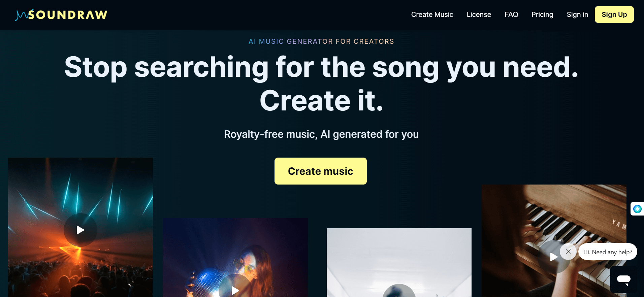The image size is (644, 297).
Task: Play the concert laser lights video
Action: point(80,230)
